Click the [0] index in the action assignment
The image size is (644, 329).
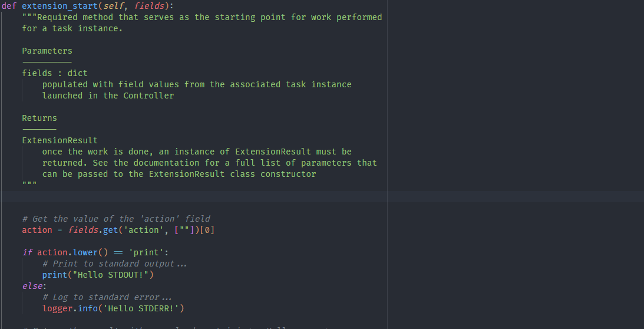point(207,230)
